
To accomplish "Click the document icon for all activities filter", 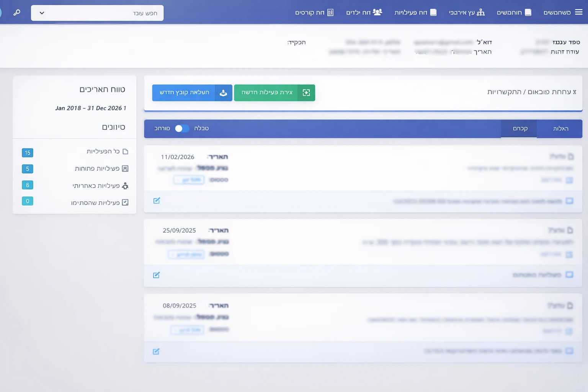I will click(125, 152).
